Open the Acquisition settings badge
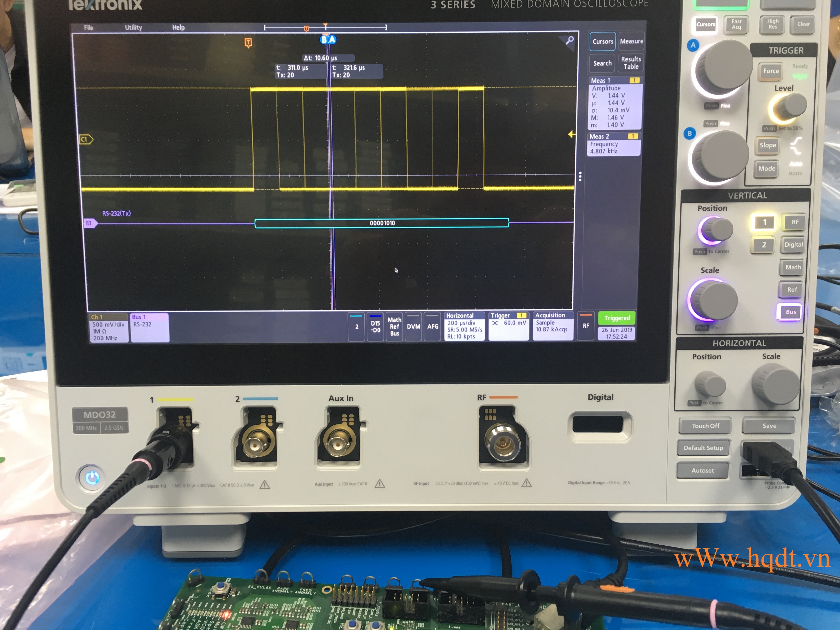This screenshot has width=840, height=630. point(553,326)
